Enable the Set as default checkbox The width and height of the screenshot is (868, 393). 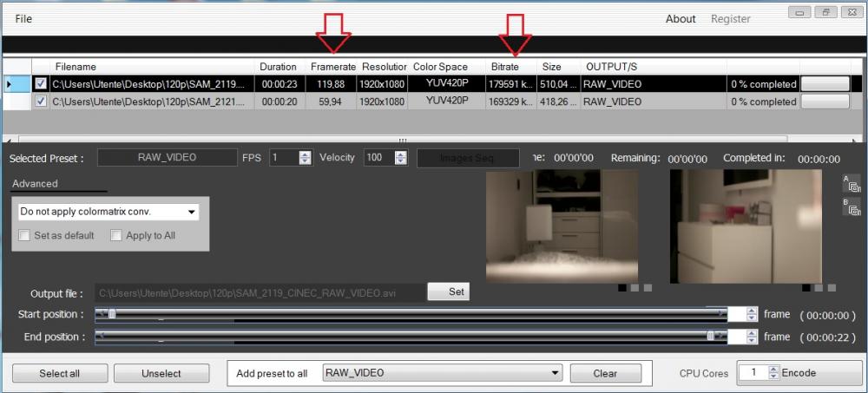[25, 235]
